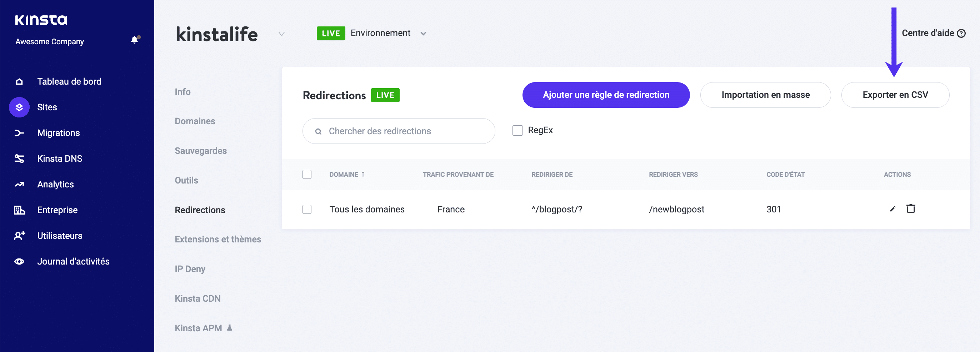This screenshot has width=980, height=352.
Task: Select the Sites icon in sidebar
Action: (x=19, y=107)
